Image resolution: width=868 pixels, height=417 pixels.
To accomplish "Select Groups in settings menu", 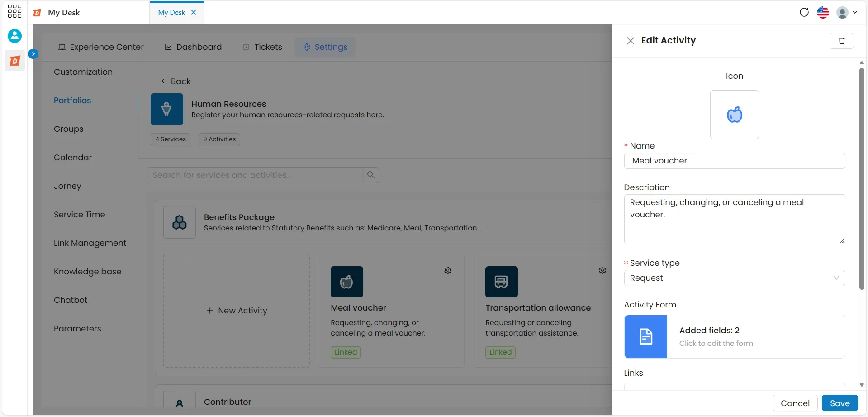I will click(68, 129).
